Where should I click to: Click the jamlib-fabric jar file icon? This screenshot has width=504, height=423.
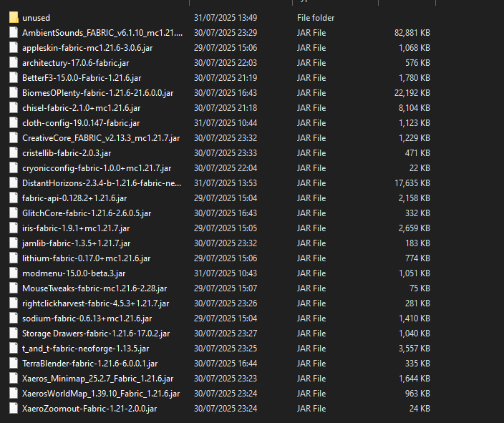tap(14, 243)
